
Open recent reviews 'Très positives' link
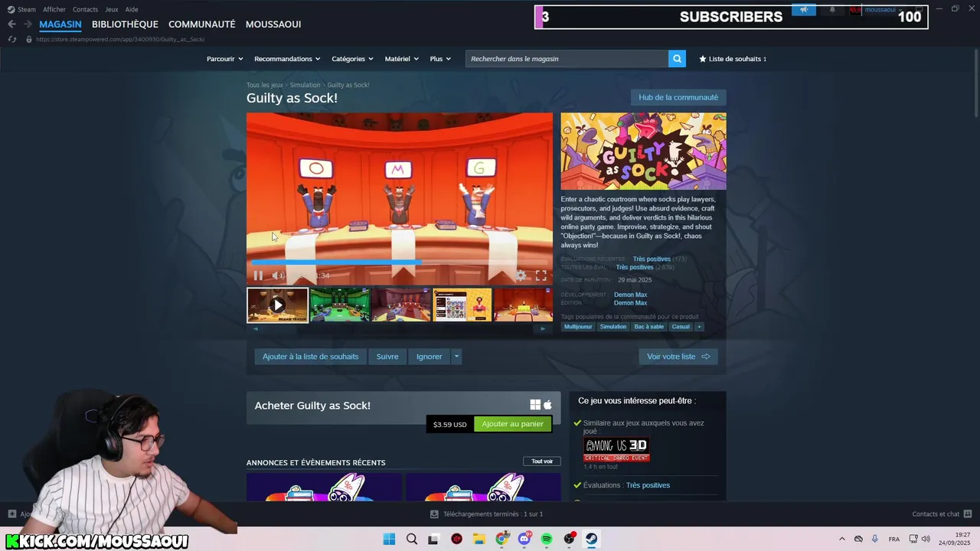[x=652, y=259]
